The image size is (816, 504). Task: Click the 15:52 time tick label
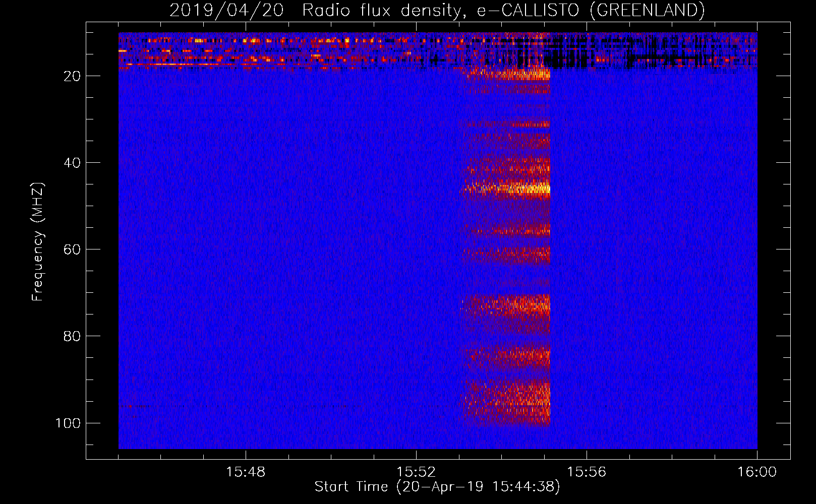(x=416, y=472)
